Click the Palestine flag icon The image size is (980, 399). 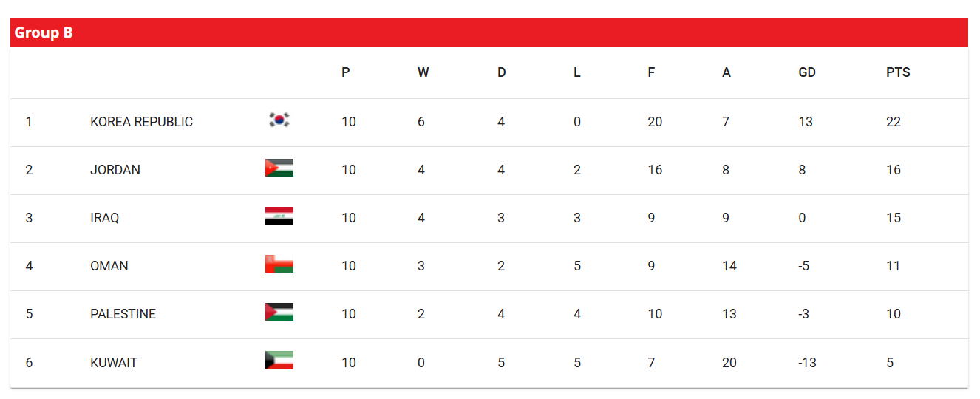[279, 312]
